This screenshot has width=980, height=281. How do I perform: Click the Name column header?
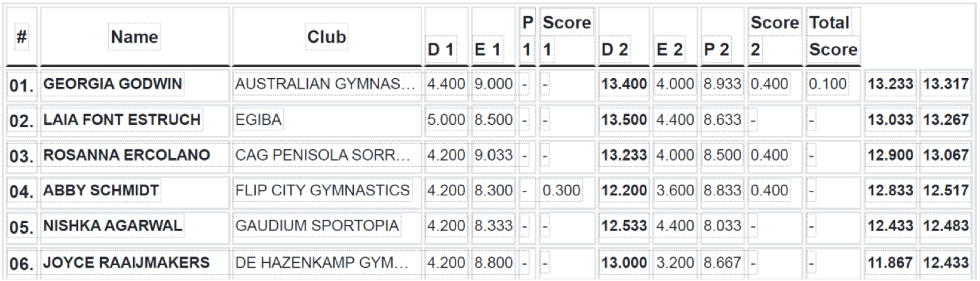click(135, 38)
